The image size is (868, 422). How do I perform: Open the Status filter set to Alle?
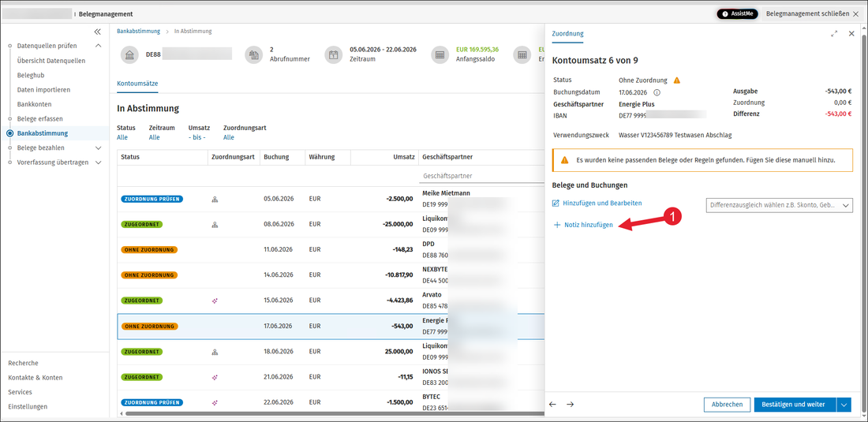[x=122, y=137]
